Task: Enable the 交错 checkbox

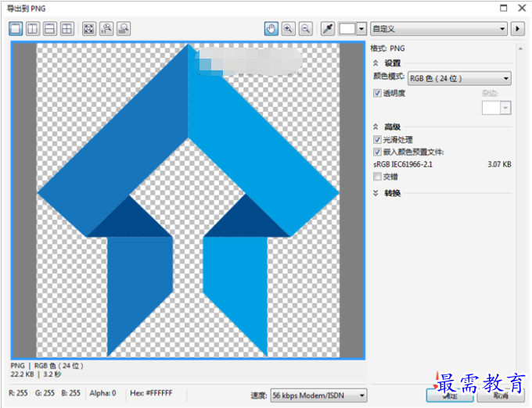Action: [x=377, y=176]
